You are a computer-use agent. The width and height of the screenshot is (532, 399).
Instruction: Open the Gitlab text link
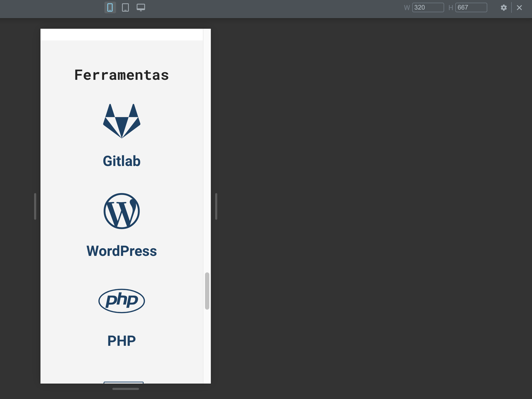pos(122,161)
